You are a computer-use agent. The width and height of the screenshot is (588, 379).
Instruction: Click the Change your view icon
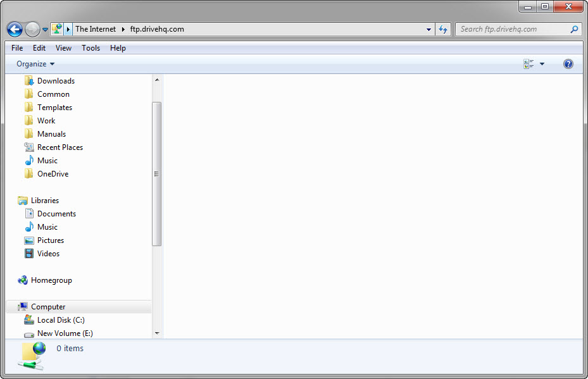click(x=529, y=64)
